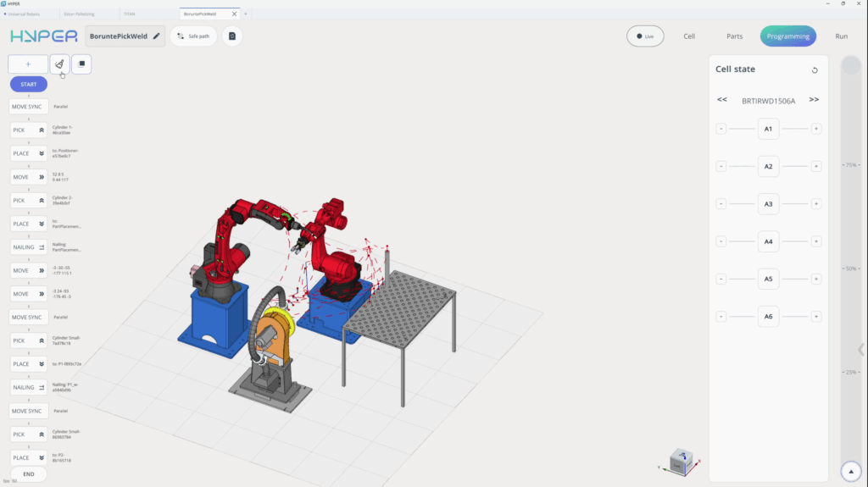Image resolution: width=868 pixels, height=487 pixels.
Task: Click the pencil icon to rename BoruntePickWeld
Action: 157,36
